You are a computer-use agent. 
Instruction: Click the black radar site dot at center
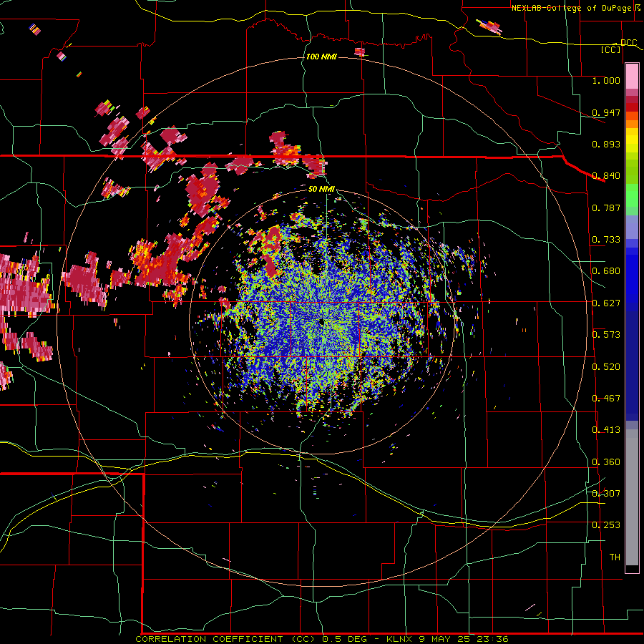point(322,323)
